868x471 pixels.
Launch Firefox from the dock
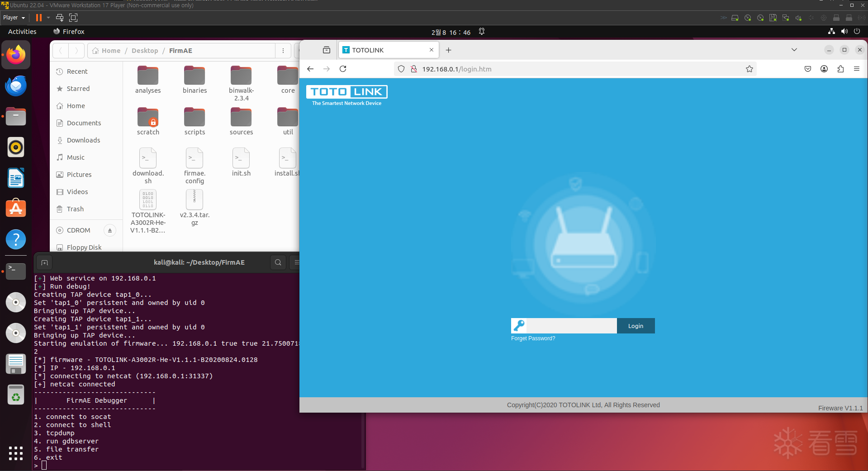16,55
